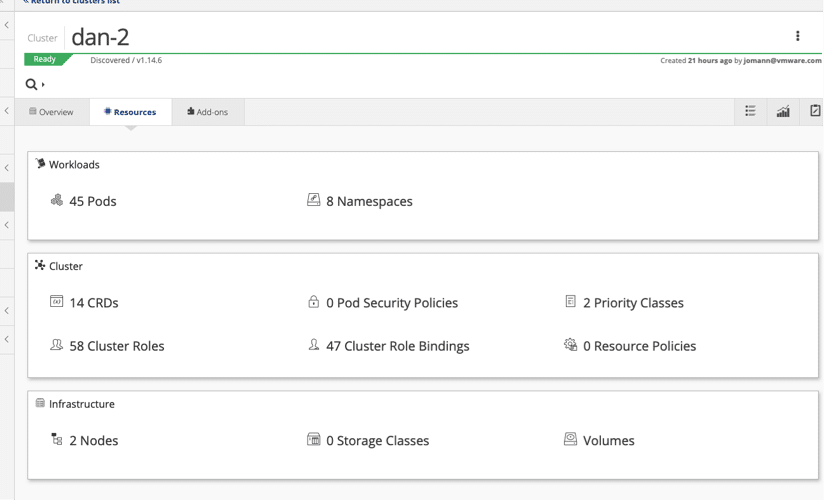Viewport: 824px width, 500px height.
Task: Switch to the Overview tab
Action: click(51, 112)
